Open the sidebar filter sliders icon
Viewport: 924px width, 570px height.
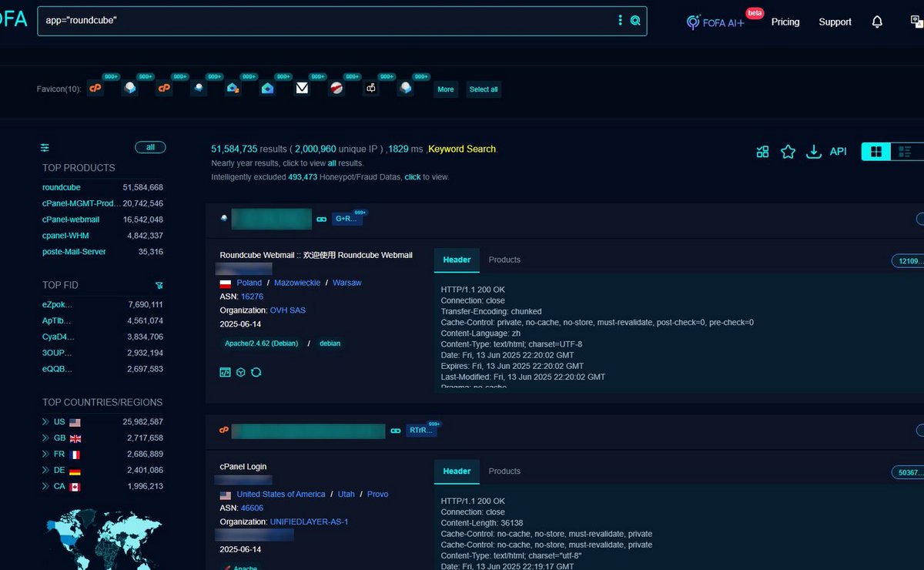[45, 147]
